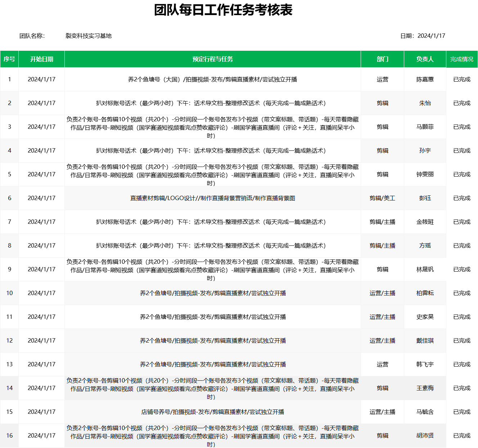Click the cell with name 韩飞宇
Screen dimensions: 478x448
pyautogui.click(x=425, y=364)
